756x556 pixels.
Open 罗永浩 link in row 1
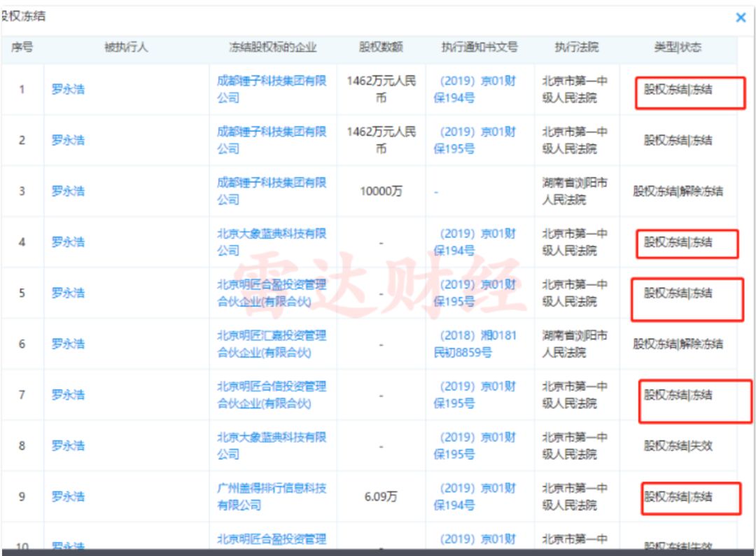point(68,89)
